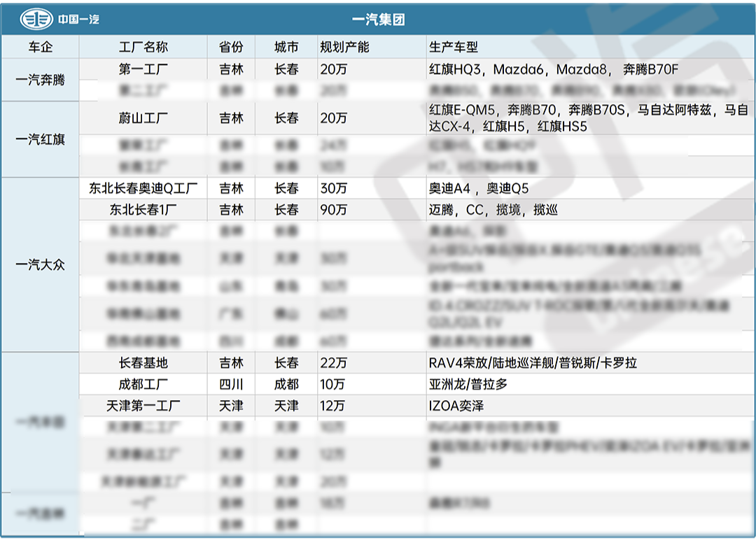Click the 10万 capacity for 成都工厂
The image size is (756, 540).
[x=332, y=385]
